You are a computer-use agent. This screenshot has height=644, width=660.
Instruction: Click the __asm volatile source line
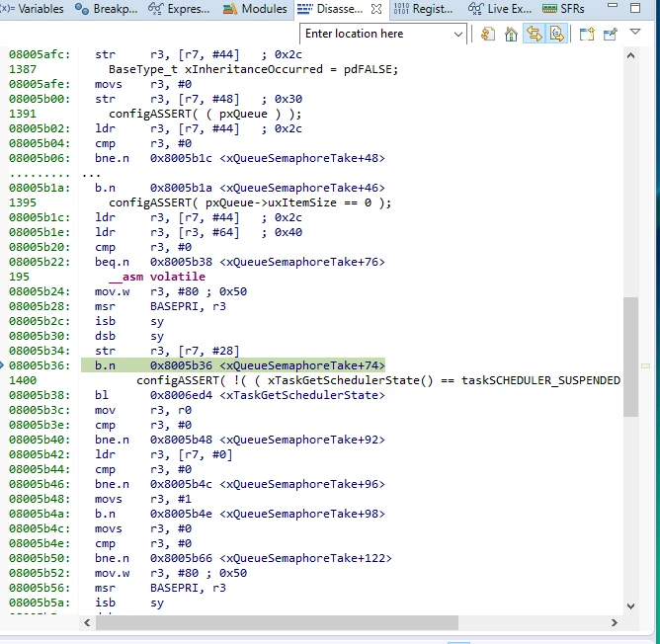pyautogui.click(x=157, y=277)
